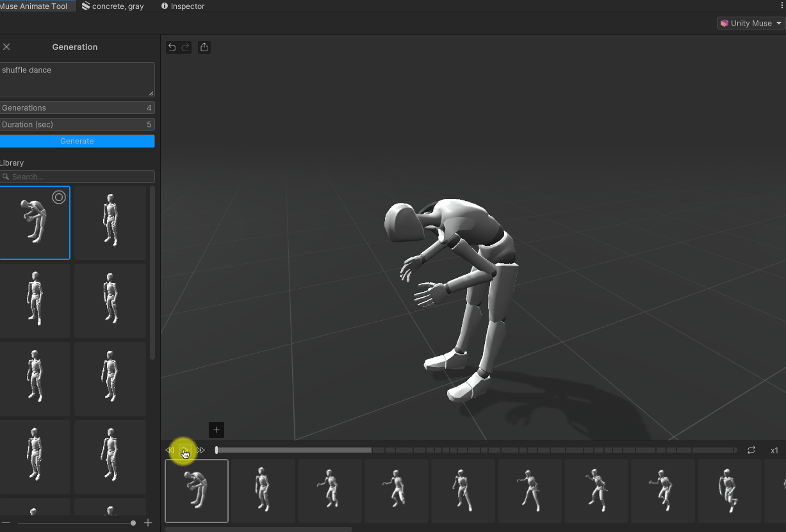Image resolution: width=786 pixels, height=532 pixels.
Task: Increase library thumbnail size with the plus icon
Action: (x=148, y=523)
